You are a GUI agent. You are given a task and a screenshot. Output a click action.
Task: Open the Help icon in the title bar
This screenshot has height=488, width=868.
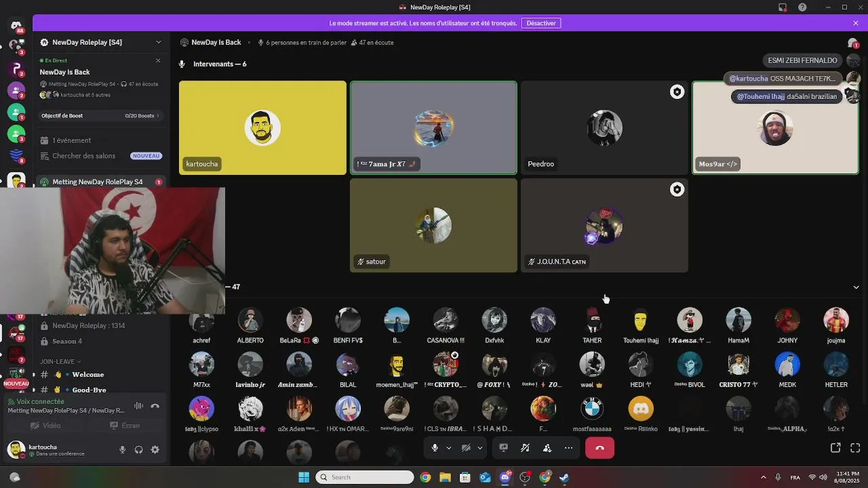802,7
